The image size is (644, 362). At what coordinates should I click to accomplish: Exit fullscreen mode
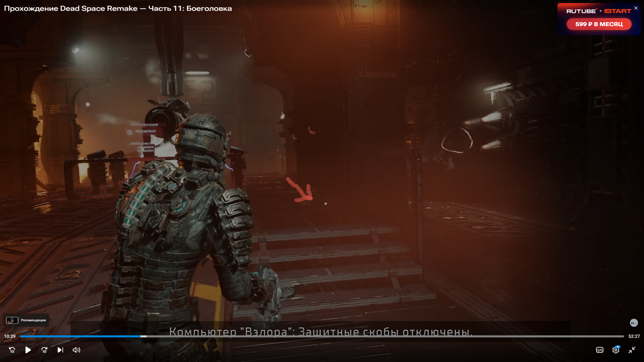pos(632,350)
